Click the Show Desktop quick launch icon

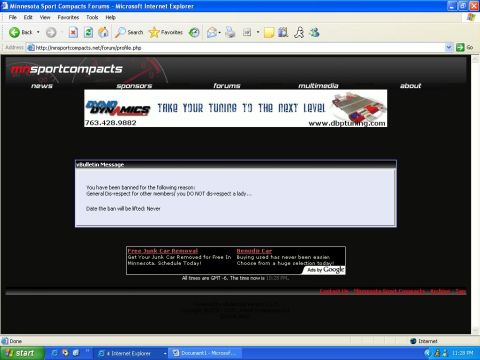76,353
